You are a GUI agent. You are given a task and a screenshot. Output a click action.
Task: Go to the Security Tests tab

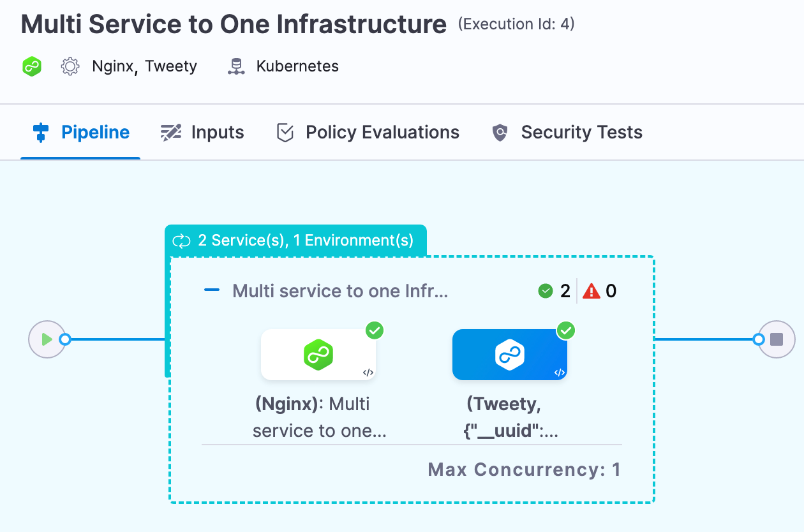click(567, 133)
